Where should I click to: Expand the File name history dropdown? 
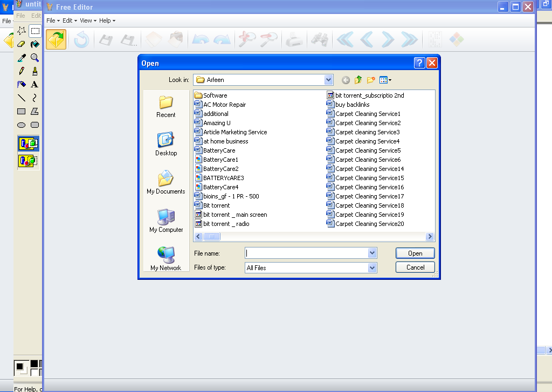(x=372, y=253)
